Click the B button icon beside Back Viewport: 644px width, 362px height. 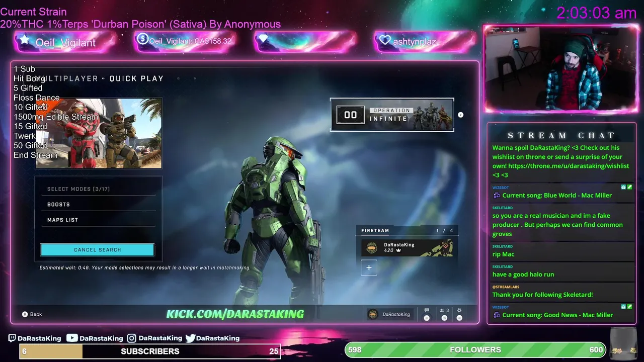click(x=25, y=314)
